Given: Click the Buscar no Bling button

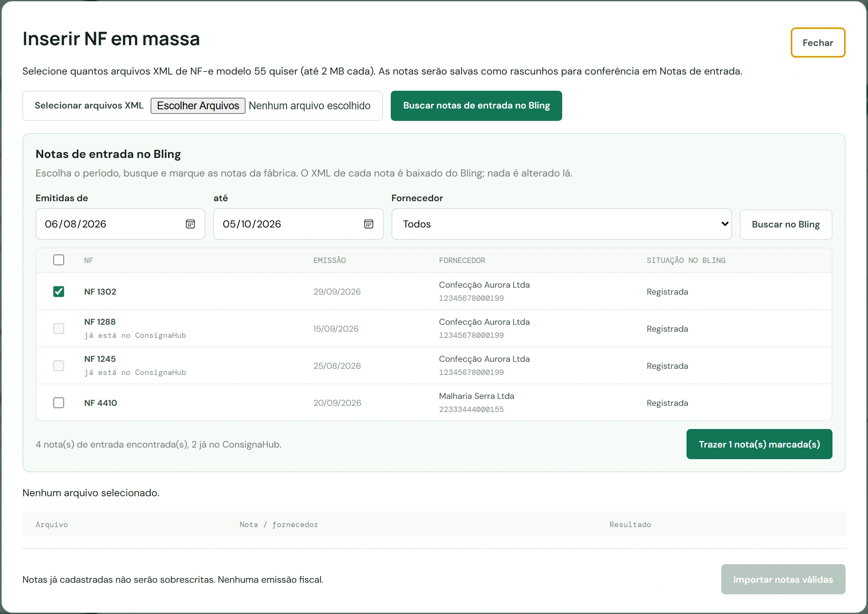Looking at the screenshot, I should [x=786, y=224].
